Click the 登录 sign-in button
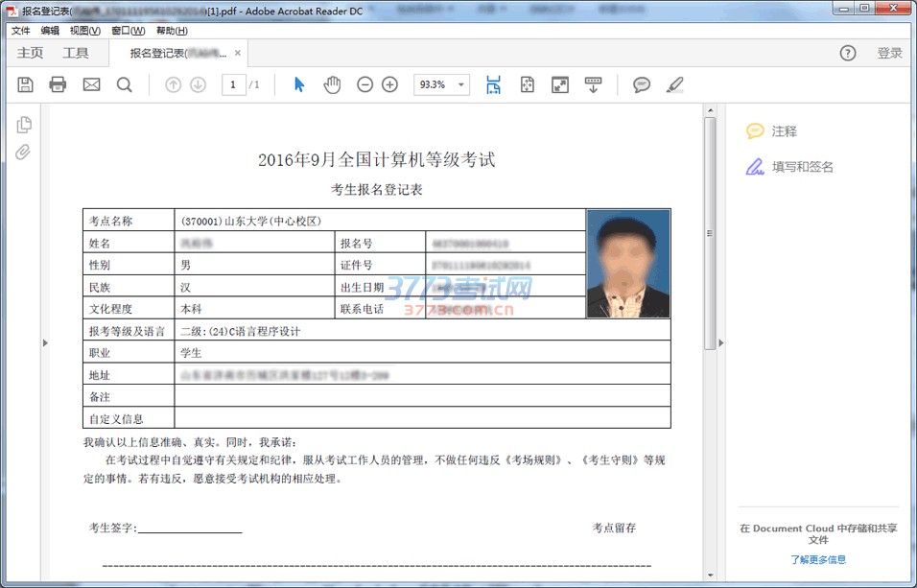917x588 pixels. pyautogui.click(x=889, y=53)
